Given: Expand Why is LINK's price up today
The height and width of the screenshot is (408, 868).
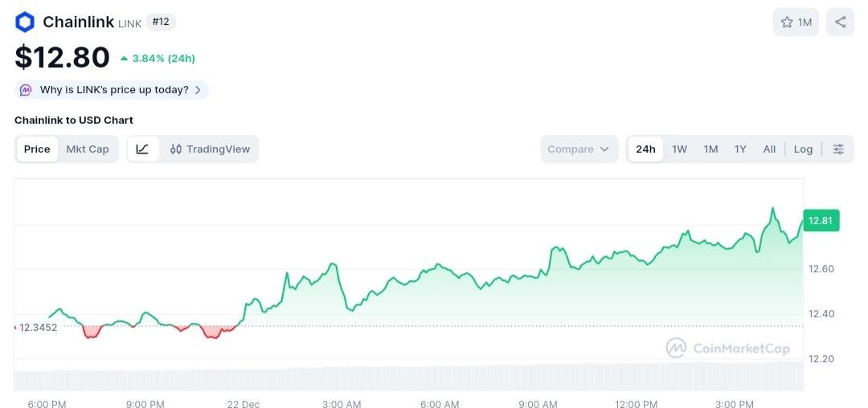Looking at the screenshot, I should [x=114, y=90].
